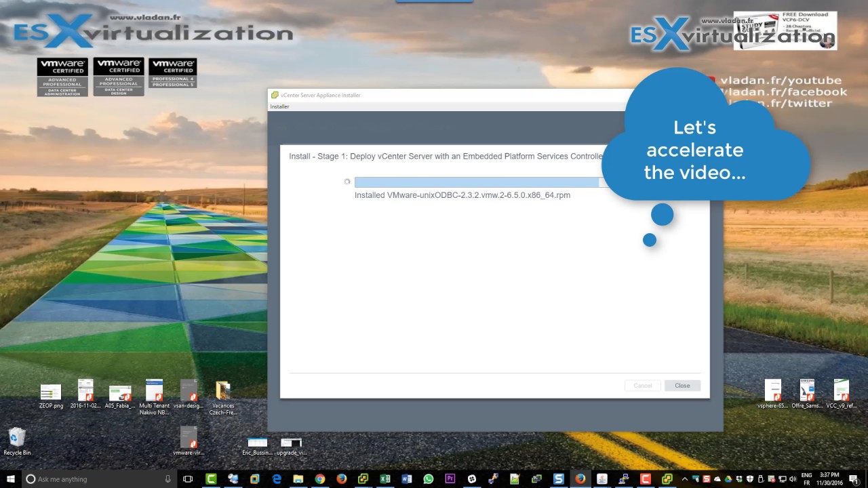Click the Cortana microphone icon

[x=168, y=479]
